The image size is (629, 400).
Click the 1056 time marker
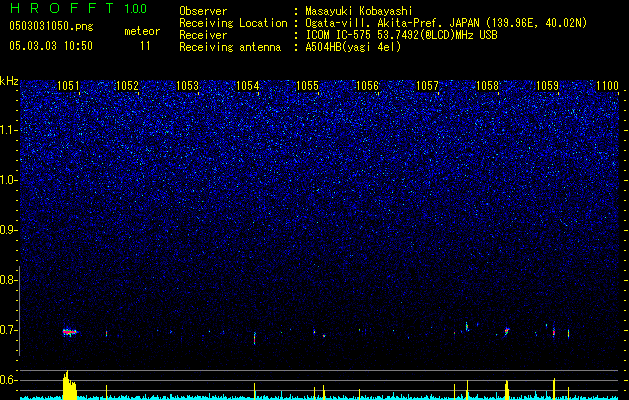pos(367,86)
